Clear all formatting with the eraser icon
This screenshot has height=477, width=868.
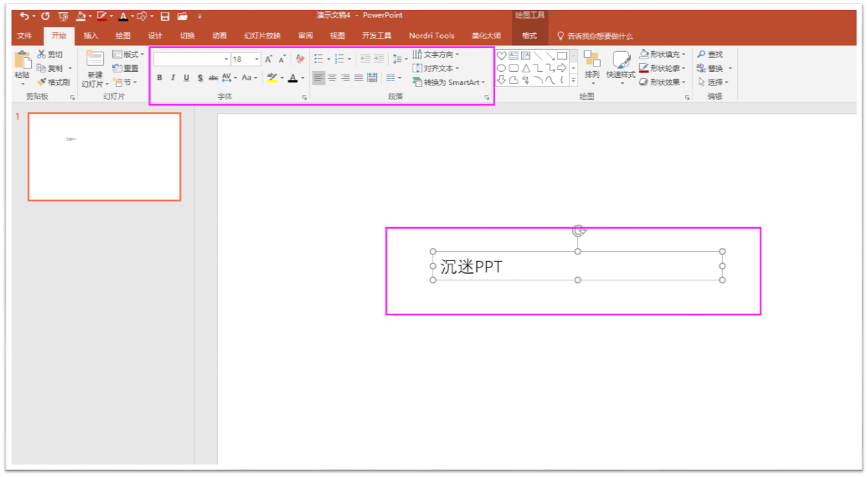(x=300, y=59)
